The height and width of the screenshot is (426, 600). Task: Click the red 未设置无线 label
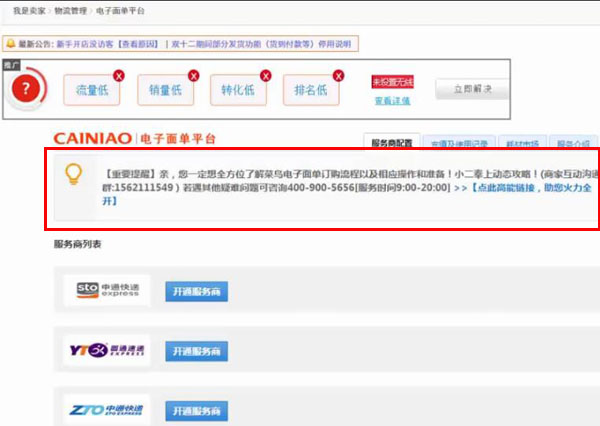tap(393, 82)
